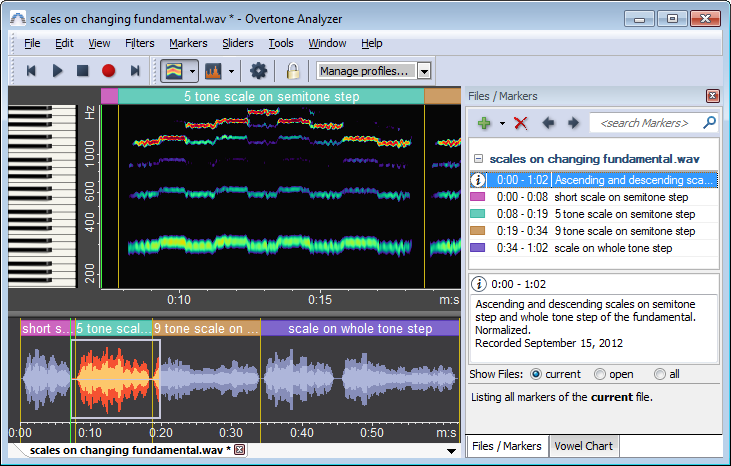Open the View menu
731x466 pixels.
(99, 43)
